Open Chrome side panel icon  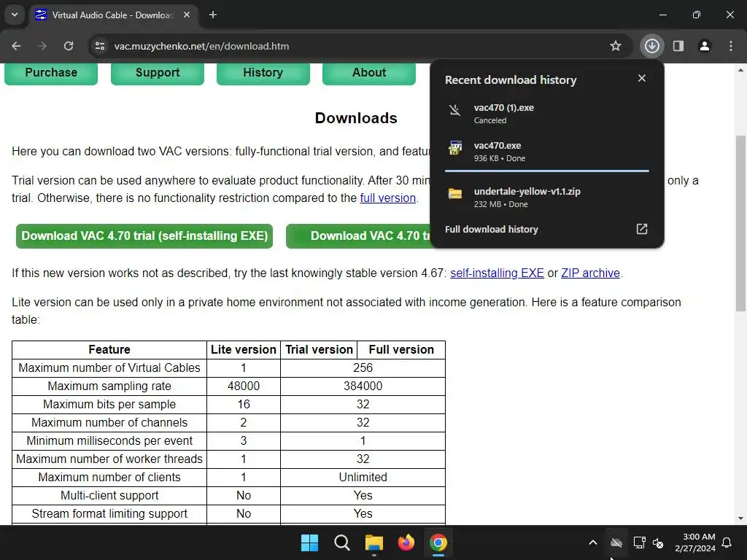678,46
